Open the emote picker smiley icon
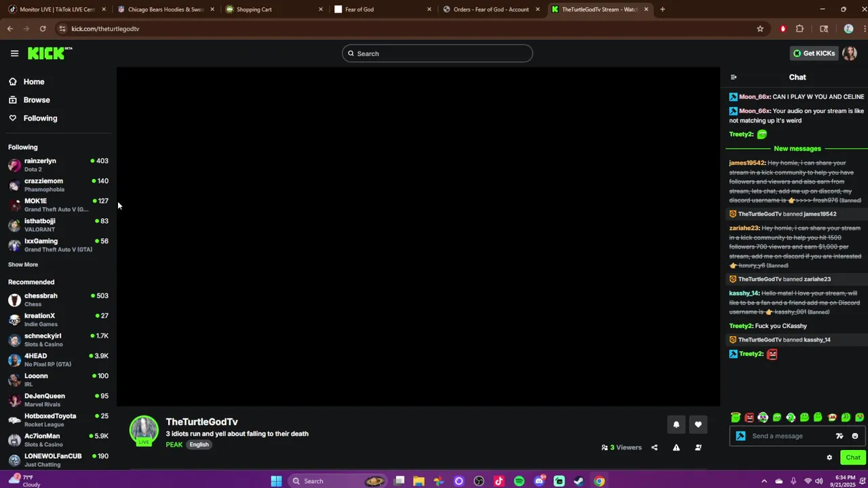 tap(855, 436)
